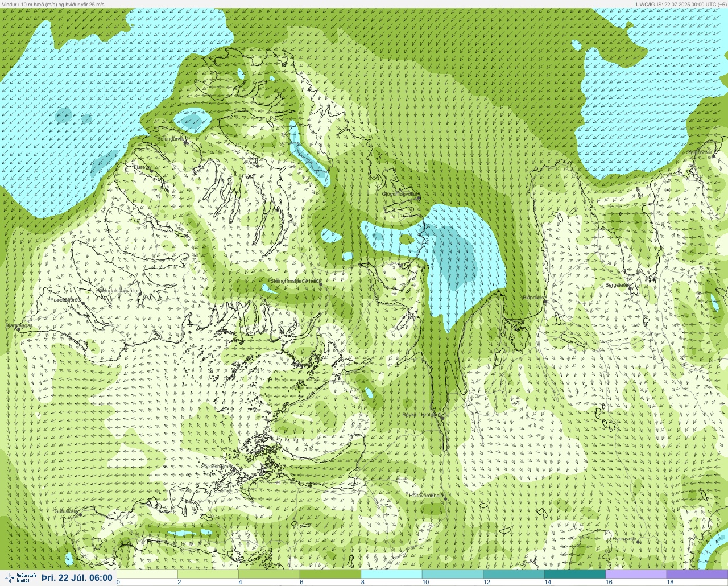Select the 4–6 m/s green legend swatch
This screenshot has width=728, height=586.
269,574
